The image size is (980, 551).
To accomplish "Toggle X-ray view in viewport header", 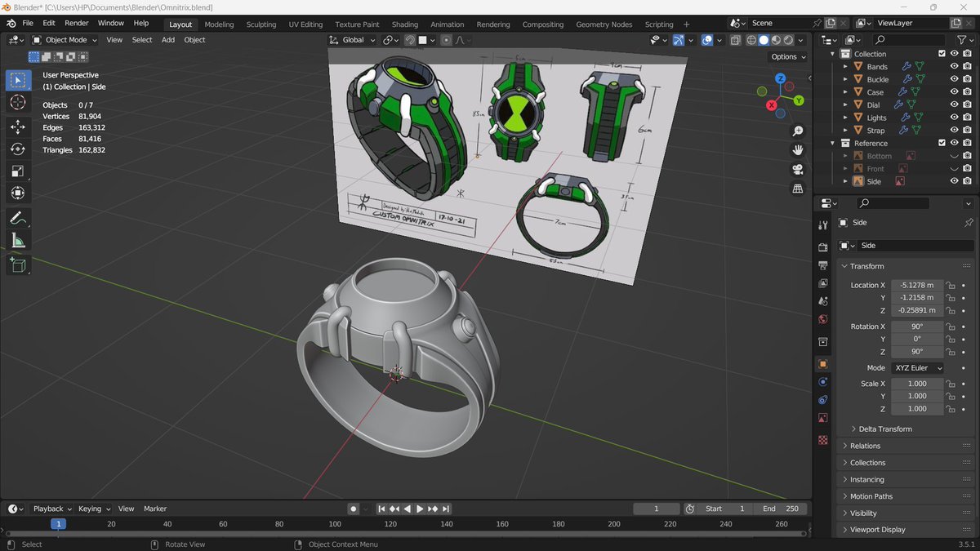I will (735, 40).
